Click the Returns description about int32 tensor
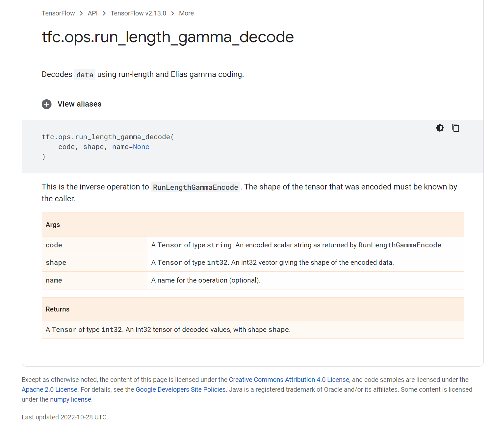 [x=253, y=330]
